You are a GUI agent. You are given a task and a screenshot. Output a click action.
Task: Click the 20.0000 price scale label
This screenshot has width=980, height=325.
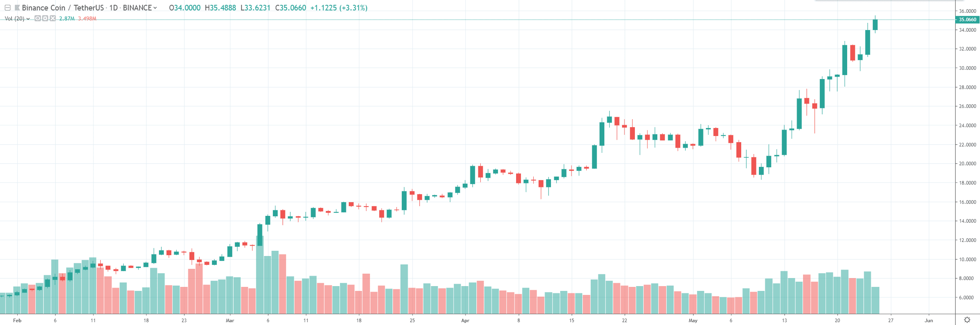[967, 164]
